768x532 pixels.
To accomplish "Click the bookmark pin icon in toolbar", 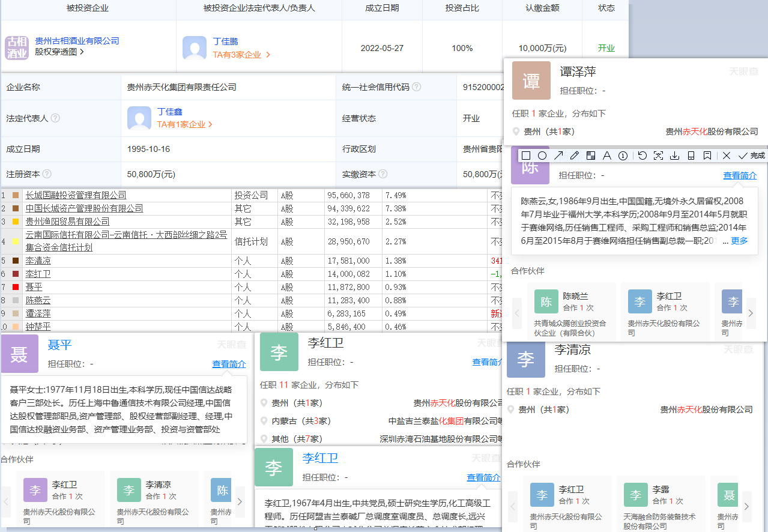I will [x=707, y=156].
